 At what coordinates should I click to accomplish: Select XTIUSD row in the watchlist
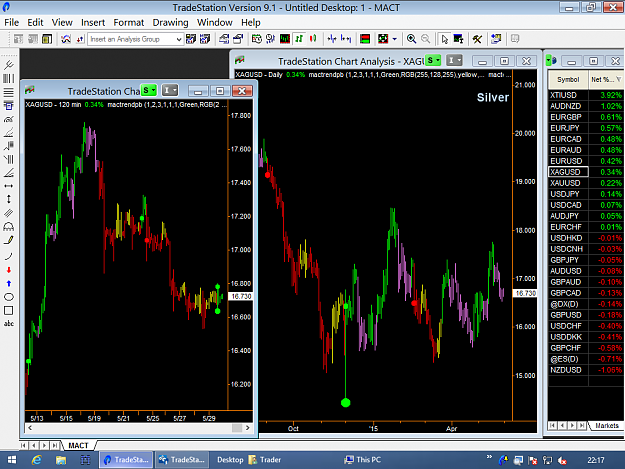tap(586, 95)
